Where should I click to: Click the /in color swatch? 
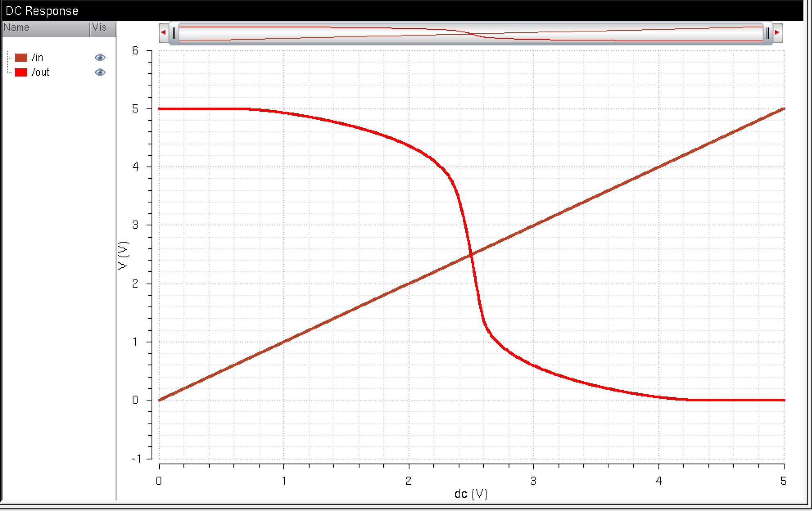tap(21, 58)
